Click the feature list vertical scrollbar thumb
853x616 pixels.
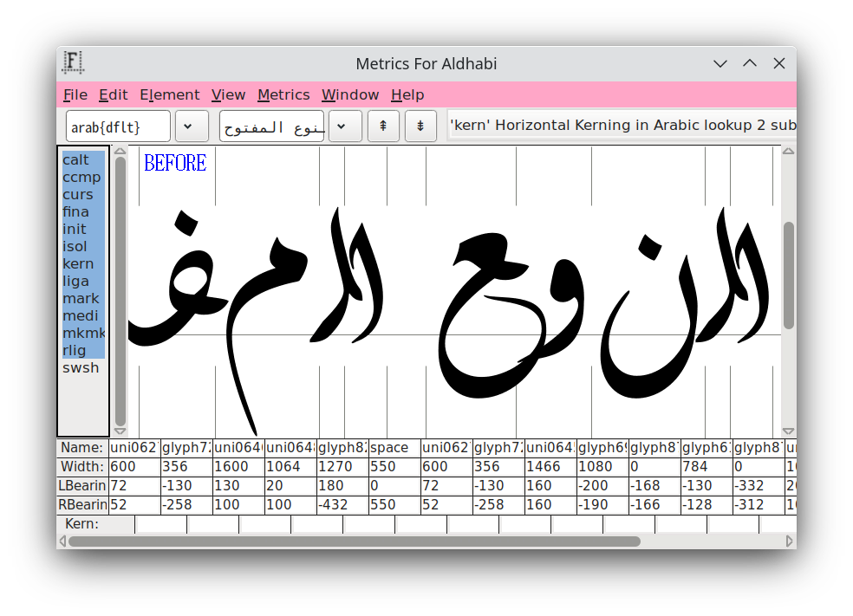[120, 291]
